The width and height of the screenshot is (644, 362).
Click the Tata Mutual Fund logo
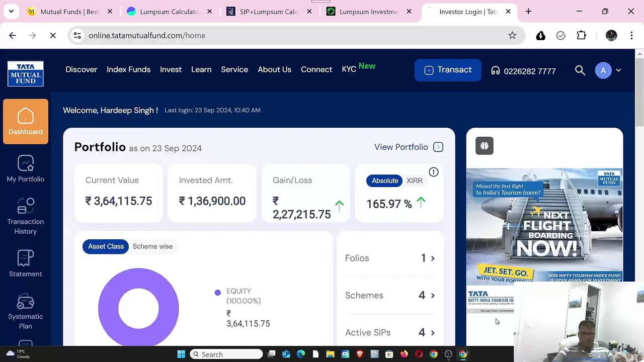(26, 74)
